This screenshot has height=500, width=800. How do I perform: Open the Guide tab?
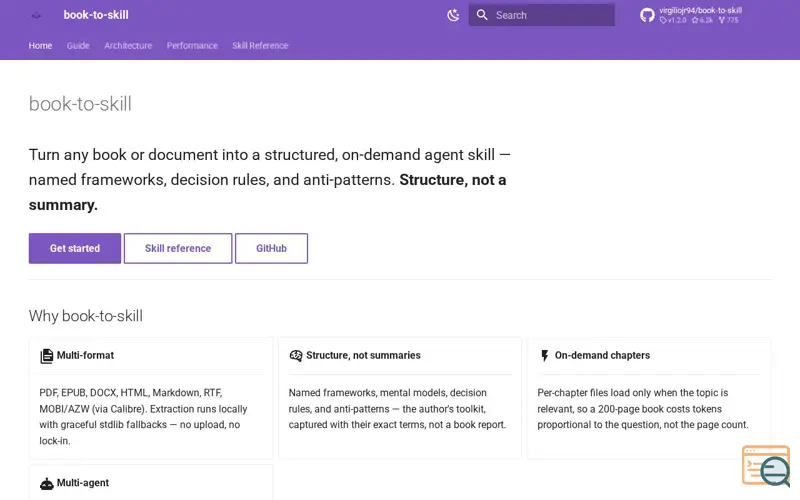click(78, 45)
